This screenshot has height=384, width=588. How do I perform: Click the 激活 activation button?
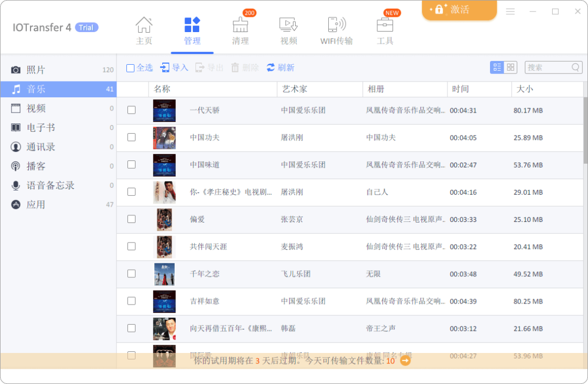(459, 10)
